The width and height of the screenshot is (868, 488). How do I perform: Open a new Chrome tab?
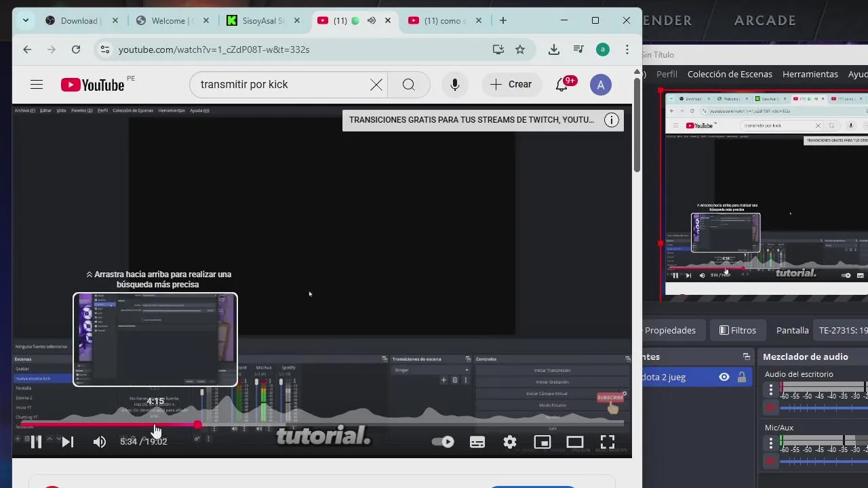pyautogui.click(x=502, y=20)
